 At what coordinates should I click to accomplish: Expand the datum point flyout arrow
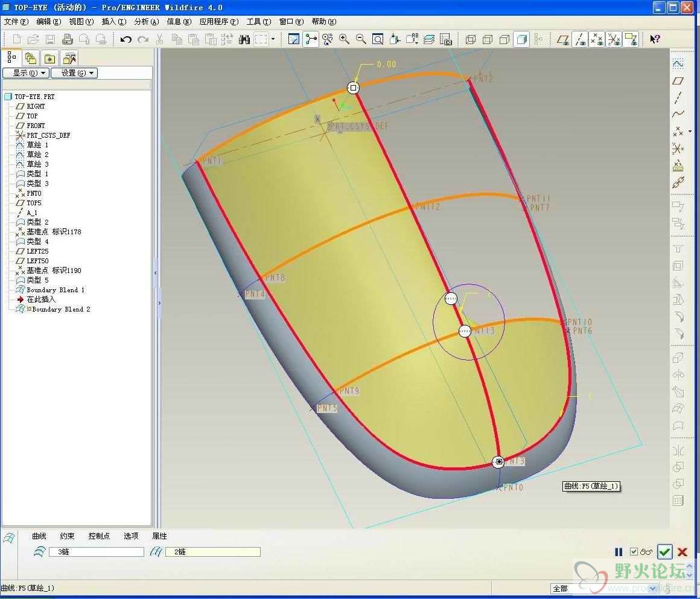click(690, 131)
